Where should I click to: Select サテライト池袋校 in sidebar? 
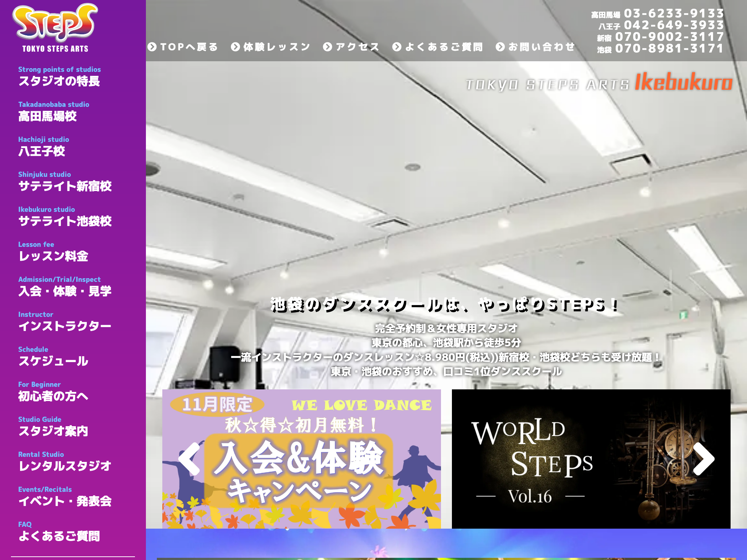click(x=65, y=221)
